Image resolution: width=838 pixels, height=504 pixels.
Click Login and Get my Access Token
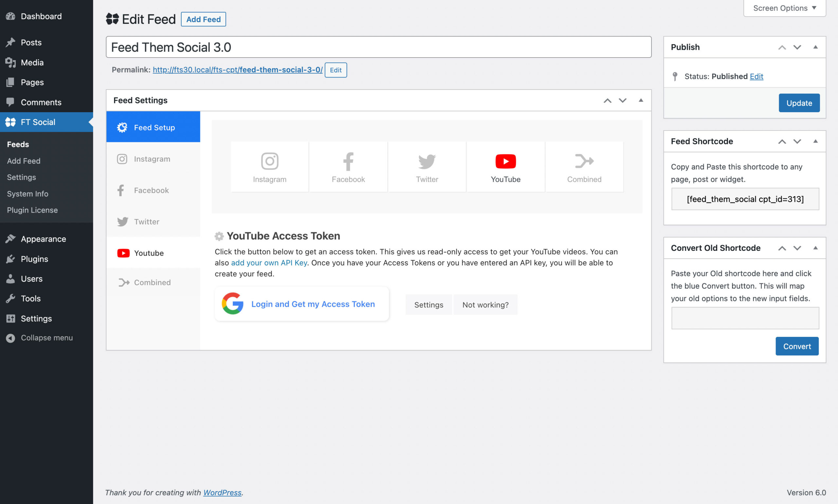click(302, 304)
